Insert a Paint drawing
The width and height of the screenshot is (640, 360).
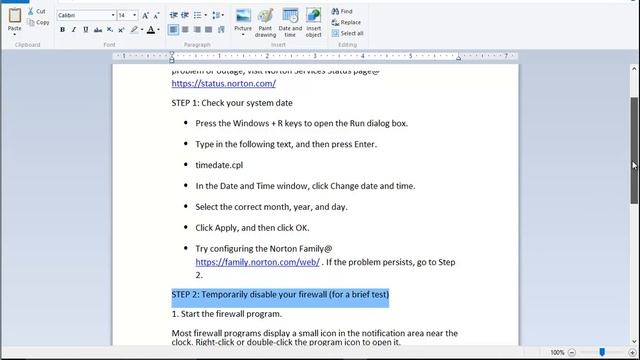pyautogui.click(x=265, y=23)
